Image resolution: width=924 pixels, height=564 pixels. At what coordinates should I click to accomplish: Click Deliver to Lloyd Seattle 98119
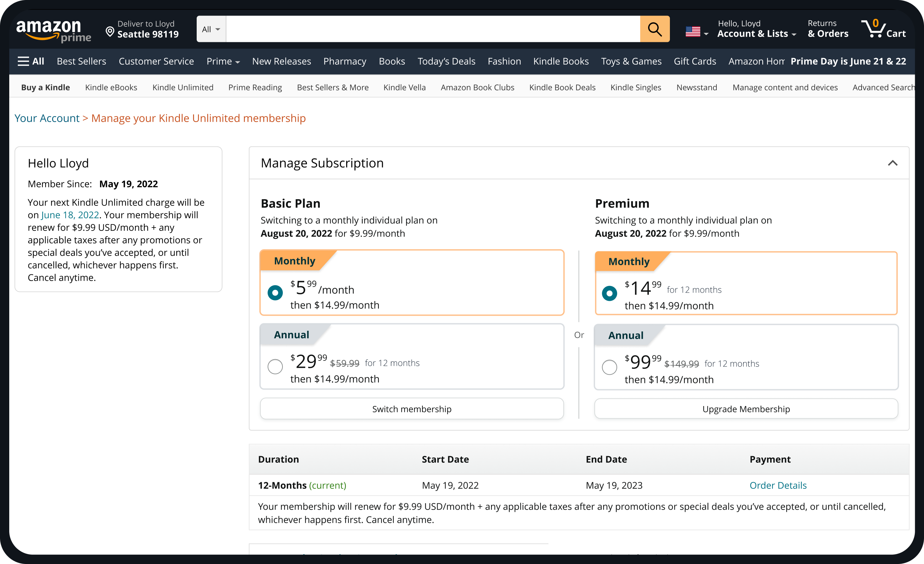coord(143,29)
